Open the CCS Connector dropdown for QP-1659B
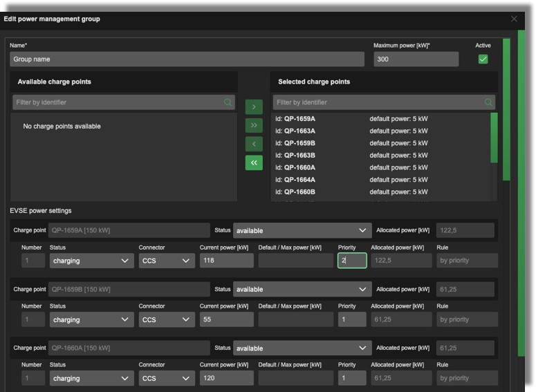This screenshot has width=536, height=392. pyautogui.click(x=166, y=319)
